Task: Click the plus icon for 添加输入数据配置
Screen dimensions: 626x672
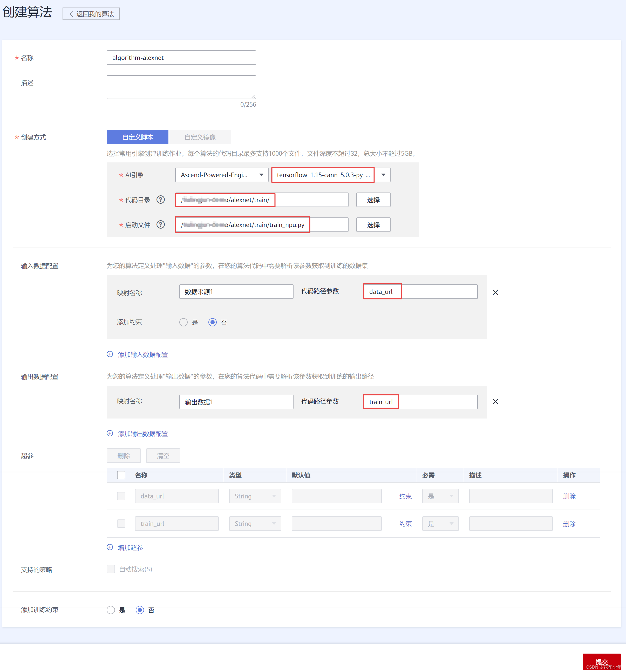Action: [110, 354]
